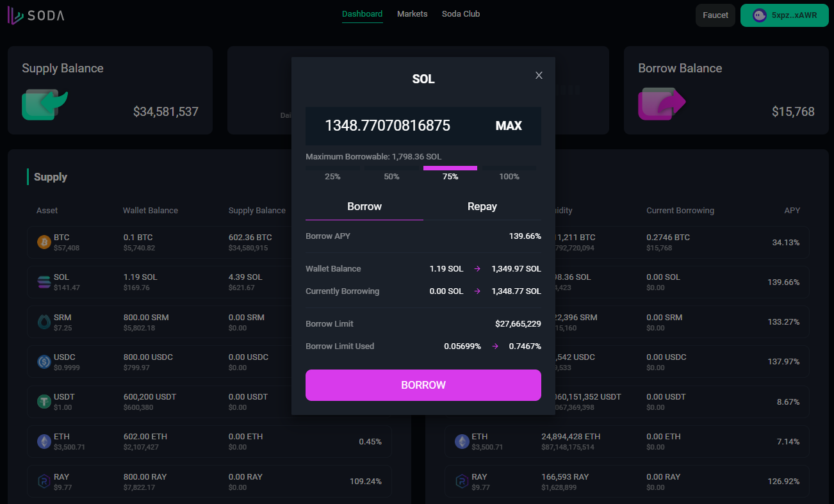Viewport: 834px width, 504px height.
Task: Click the 137.97% USDC borrow APY
Action: coord(783,362)
